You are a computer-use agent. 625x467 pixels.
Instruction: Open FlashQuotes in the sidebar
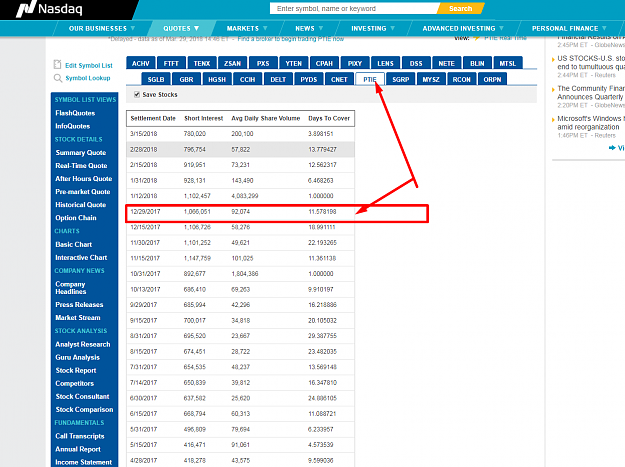(x=75, y=113)
